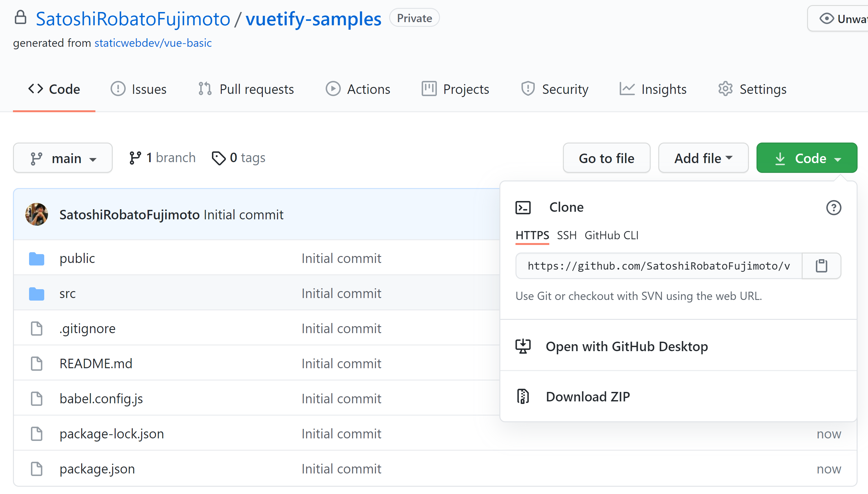Open the main branch dropdown
The height and width of the screenshot is (494, 868).
(63, 158)
